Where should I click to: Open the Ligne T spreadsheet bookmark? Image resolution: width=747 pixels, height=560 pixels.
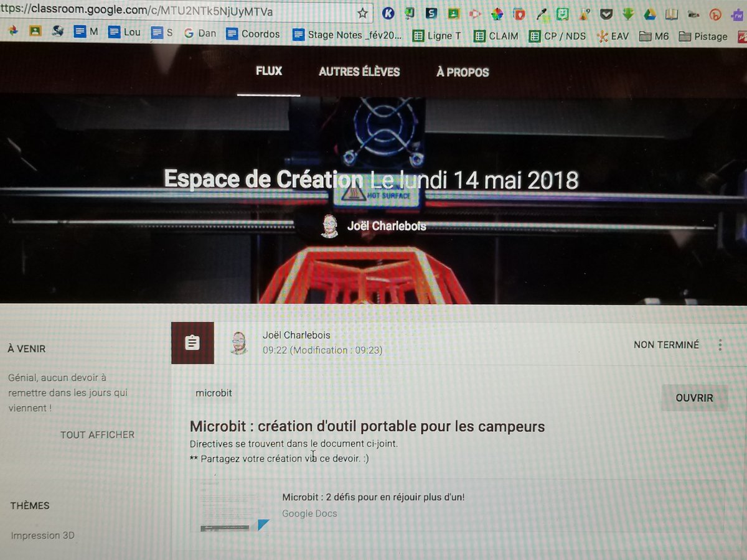437,35
